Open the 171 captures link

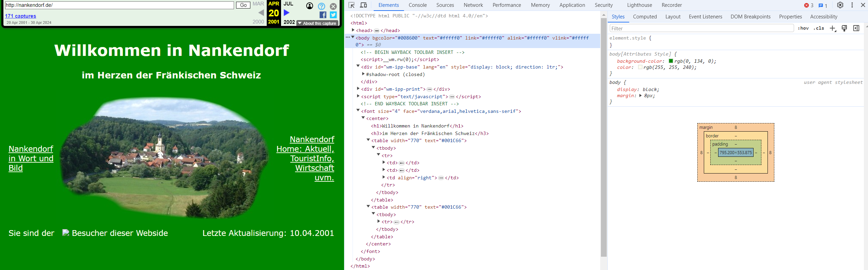[x=20, y=16]
